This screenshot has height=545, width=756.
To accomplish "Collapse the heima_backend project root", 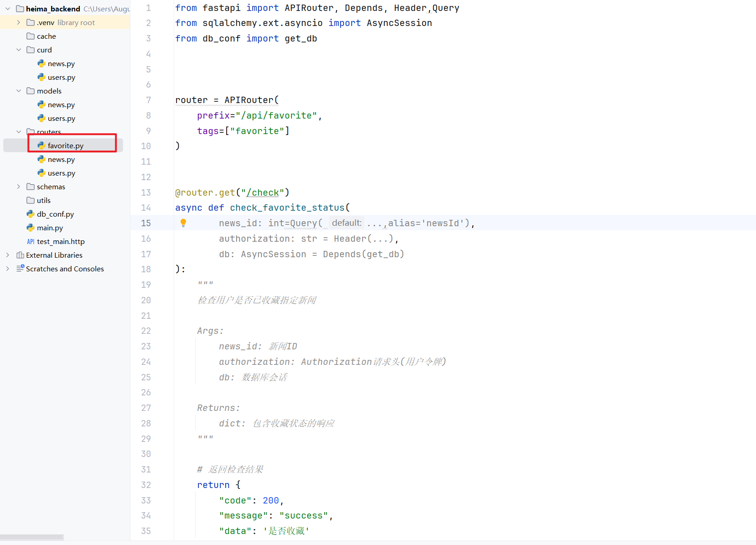I will [x=8, y=9].
